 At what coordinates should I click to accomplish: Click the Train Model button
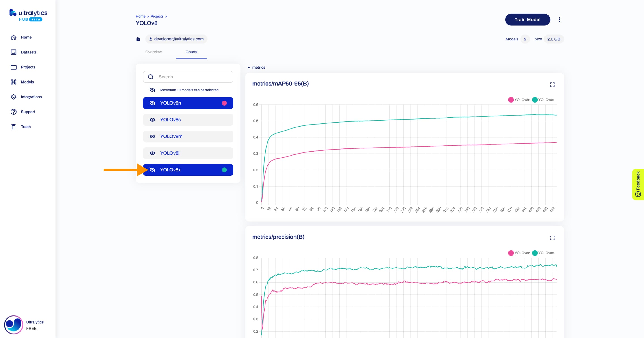(x=528, y=20)
